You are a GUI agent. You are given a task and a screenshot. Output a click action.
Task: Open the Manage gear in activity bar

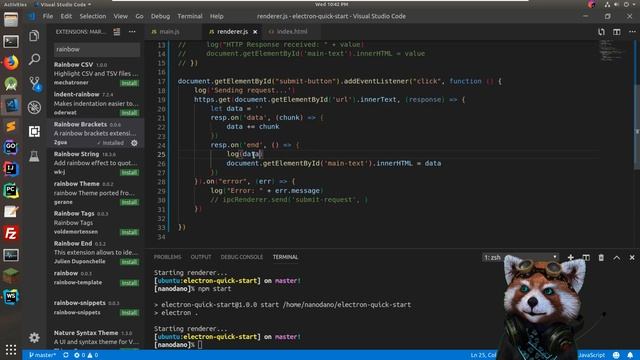click(x=34, y=337)
